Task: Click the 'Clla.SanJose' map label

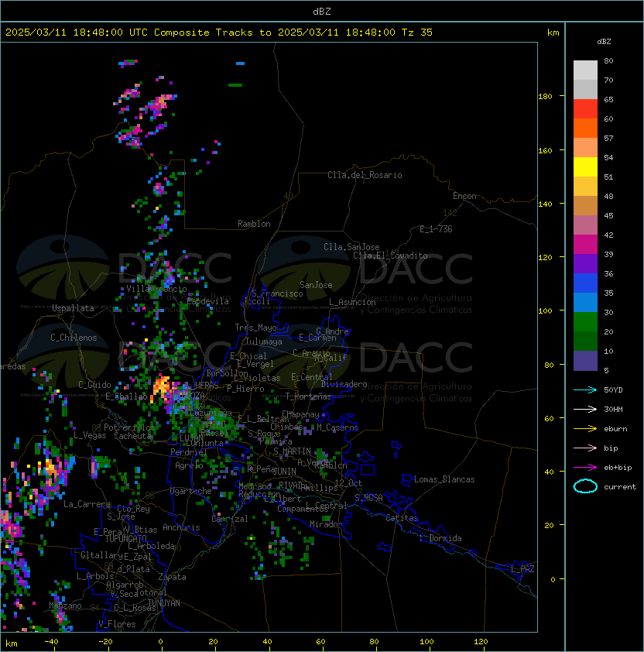Action: 351,247
